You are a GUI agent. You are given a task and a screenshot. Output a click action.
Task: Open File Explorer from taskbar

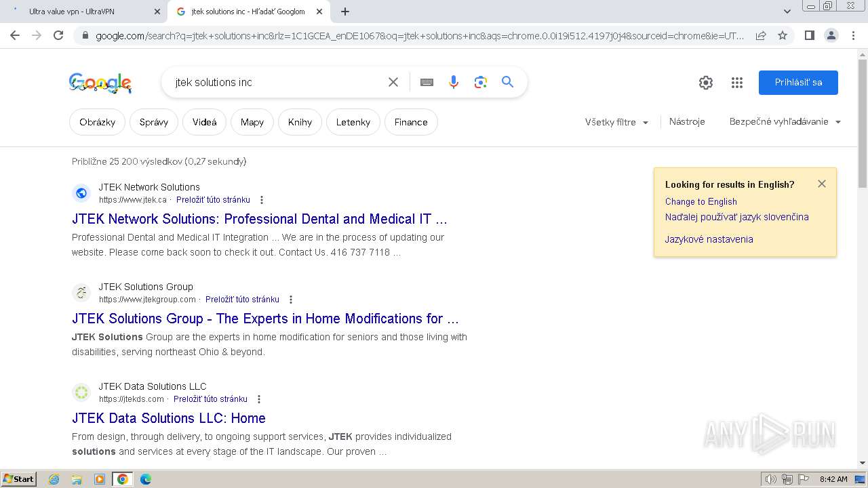coord(77,479)
